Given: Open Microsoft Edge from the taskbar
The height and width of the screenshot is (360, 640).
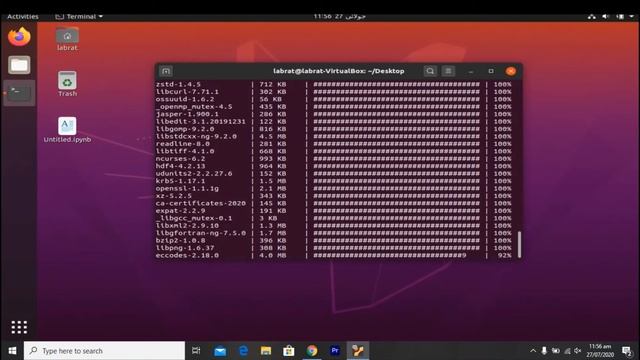Looking at the screenshot, I should point(243,351).
